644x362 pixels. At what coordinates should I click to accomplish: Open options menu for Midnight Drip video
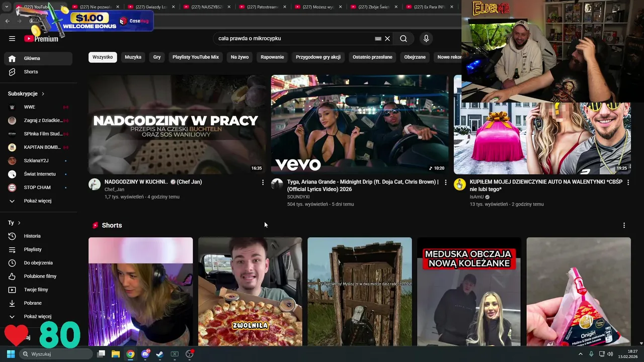tap(445, 183)
